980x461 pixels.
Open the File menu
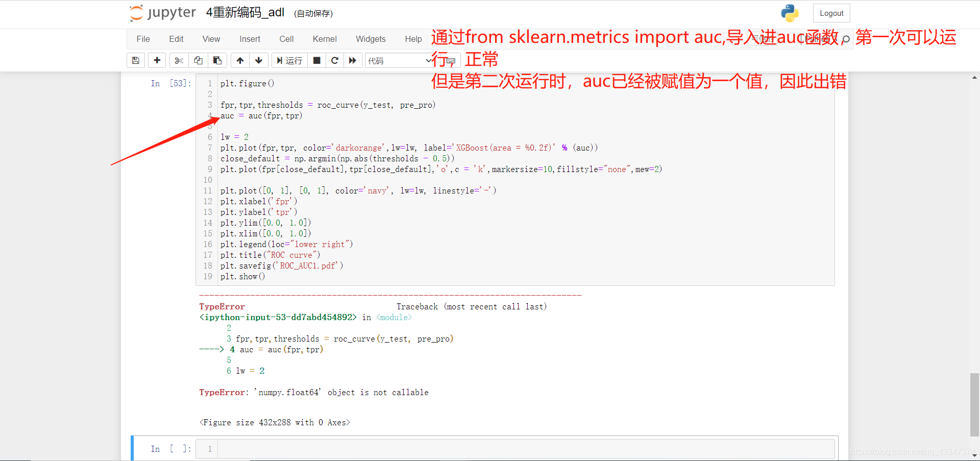(143, 39)
